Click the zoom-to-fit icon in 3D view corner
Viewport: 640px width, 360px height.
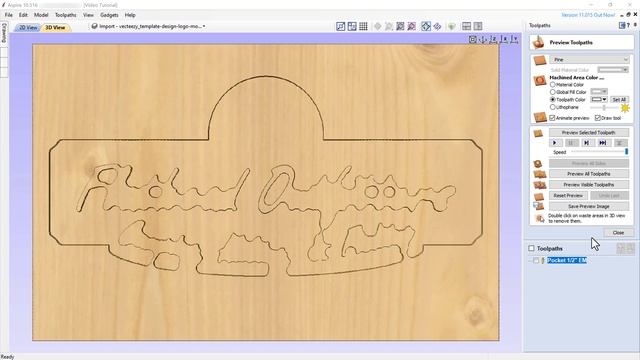pyautogui.click(x=473, y=40)
